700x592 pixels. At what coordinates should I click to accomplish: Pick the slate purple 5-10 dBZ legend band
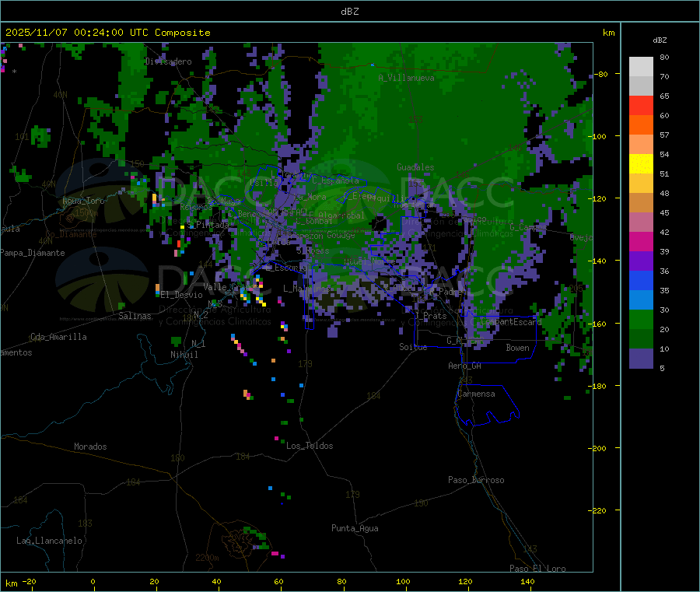point(641,359)
